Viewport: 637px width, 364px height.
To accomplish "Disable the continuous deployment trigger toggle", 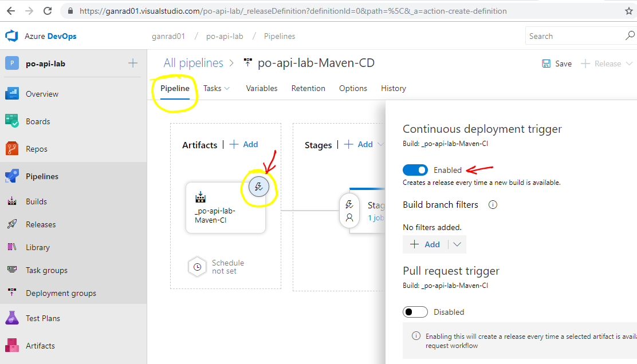I will pos(415,169).
